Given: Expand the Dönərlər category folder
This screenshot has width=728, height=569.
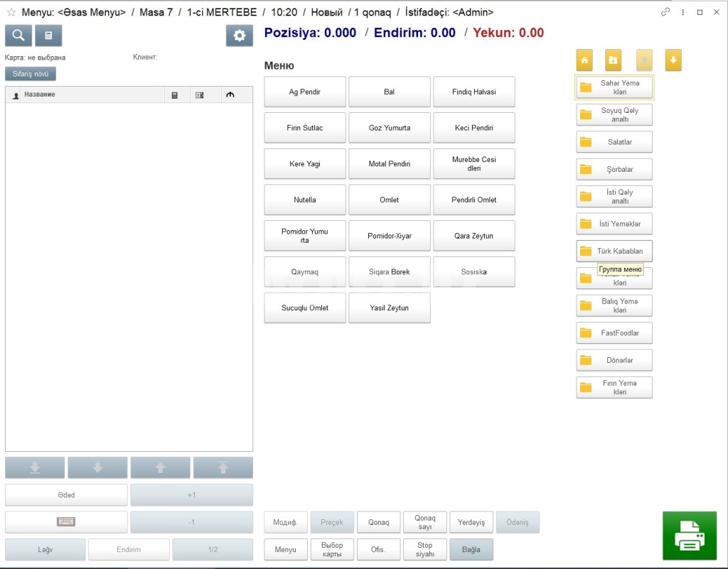Looking at the screenshot, I should point(614,360).
